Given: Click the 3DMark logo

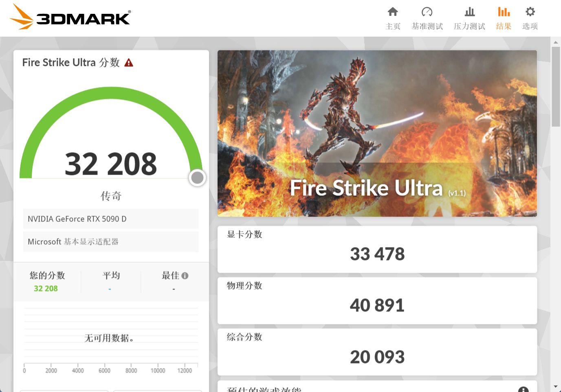Looking at the screenshot, I should [x=70, y=17].
